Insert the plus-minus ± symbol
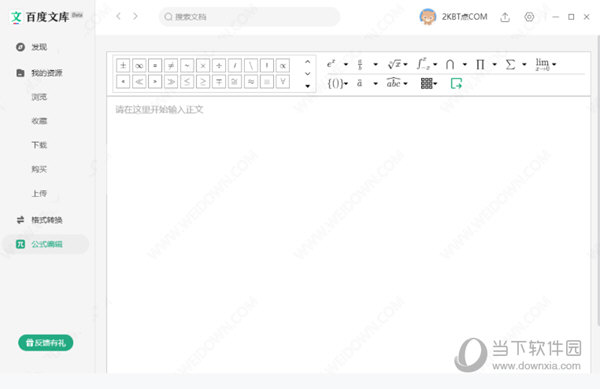Viewport: 600px width, 389px height. 123,65
